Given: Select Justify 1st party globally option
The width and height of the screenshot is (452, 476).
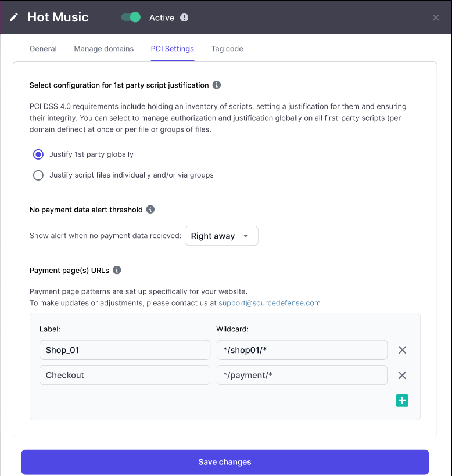Looking at the screenshot, I should (x=38, y=154).
